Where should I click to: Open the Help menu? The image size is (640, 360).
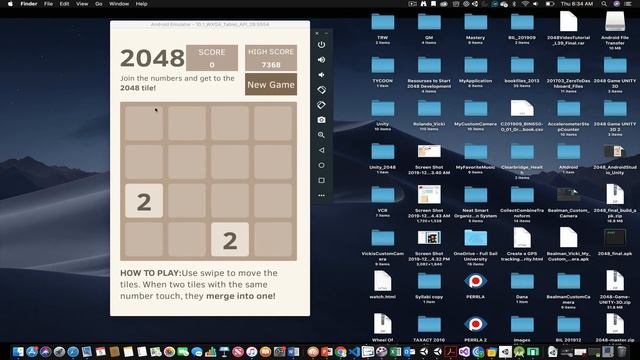click(141, 4)
